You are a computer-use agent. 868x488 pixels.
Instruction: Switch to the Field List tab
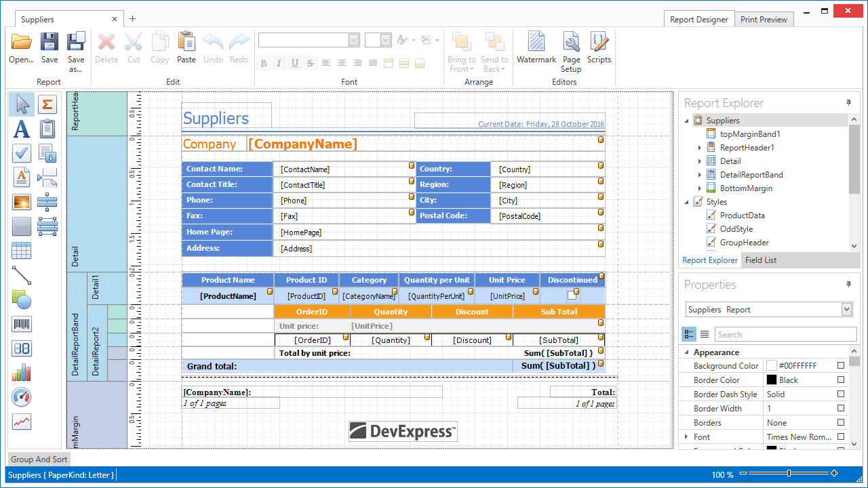(760, 260)
